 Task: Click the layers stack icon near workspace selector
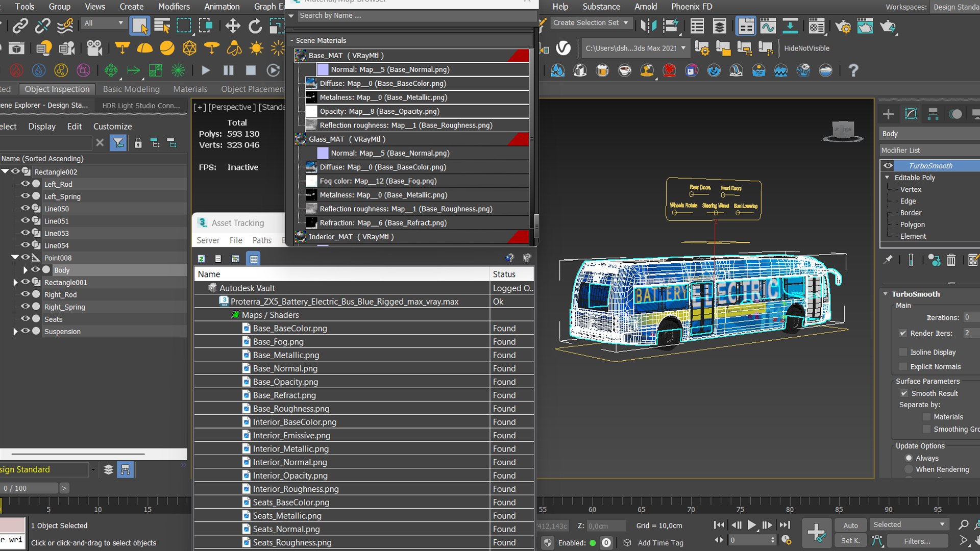[108, 469]
